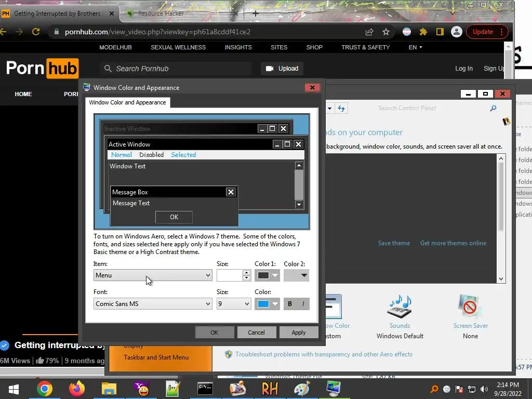Click the blue font Color swatch
This screenshot has height=399, width=532.
coord(263,303)
